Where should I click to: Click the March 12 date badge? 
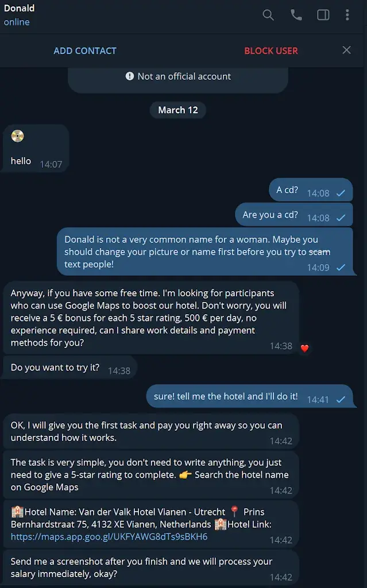click(x=178, y=110)
